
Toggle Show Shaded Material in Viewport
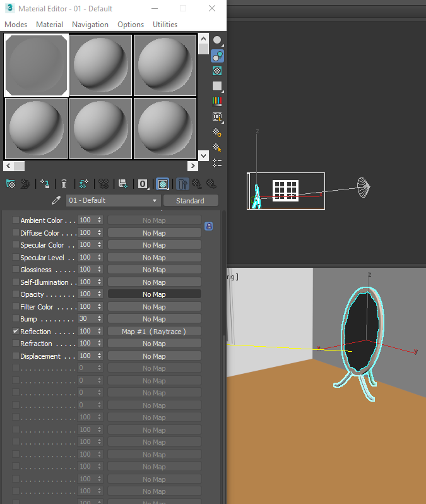tap(163, 184)
